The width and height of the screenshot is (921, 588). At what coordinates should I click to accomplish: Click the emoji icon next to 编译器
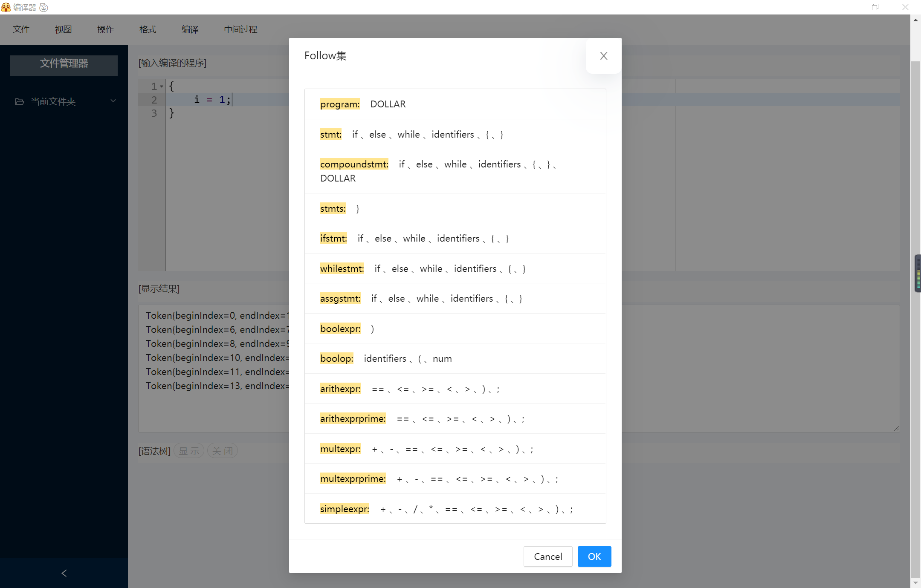pos(43,7)
